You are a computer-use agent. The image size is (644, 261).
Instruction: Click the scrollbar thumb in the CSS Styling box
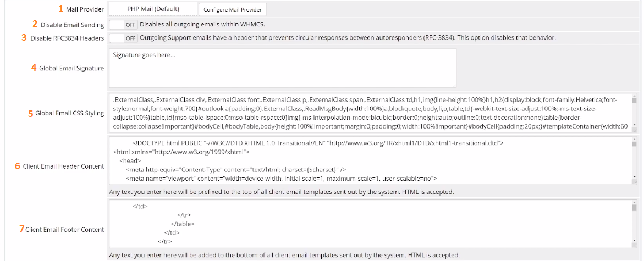[x=634, y=101]
